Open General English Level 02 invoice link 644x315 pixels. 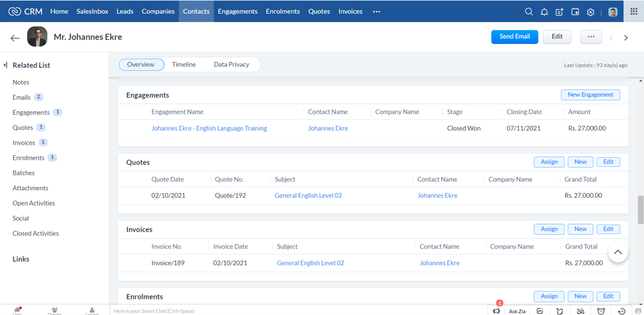pyautogui.click(x=310, y=263)
